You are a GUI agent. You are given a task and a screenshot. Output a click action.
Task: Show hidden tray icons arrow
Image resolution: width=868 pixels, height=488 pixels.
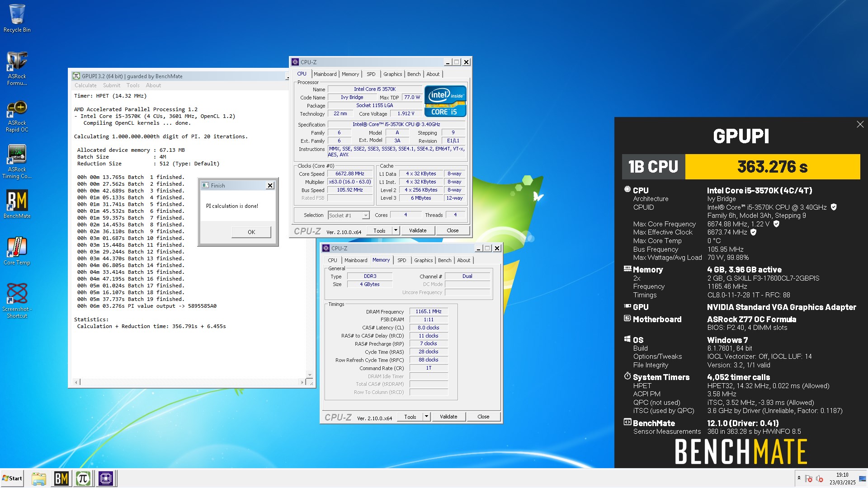point(799,478)
